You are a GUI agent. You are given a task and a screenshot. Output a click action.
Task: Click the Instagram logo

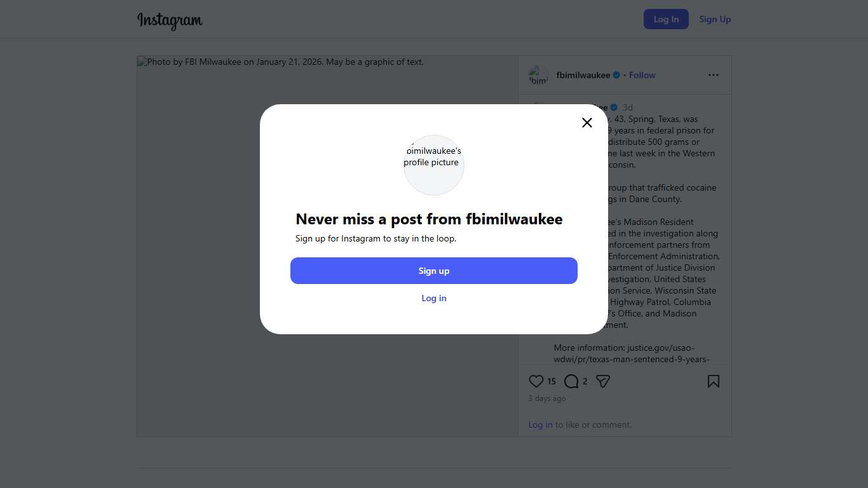(x=170, y=20)
